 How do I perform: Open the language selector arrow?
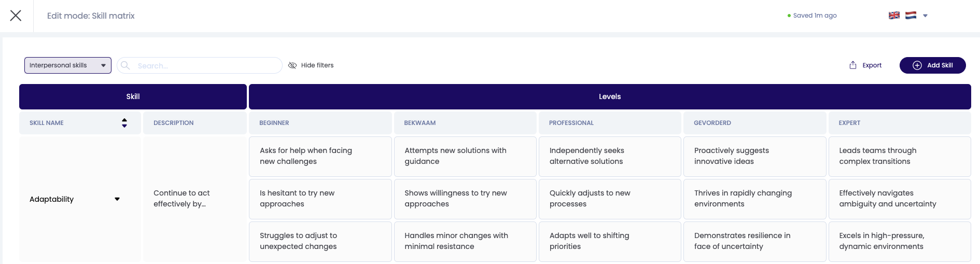925,16
